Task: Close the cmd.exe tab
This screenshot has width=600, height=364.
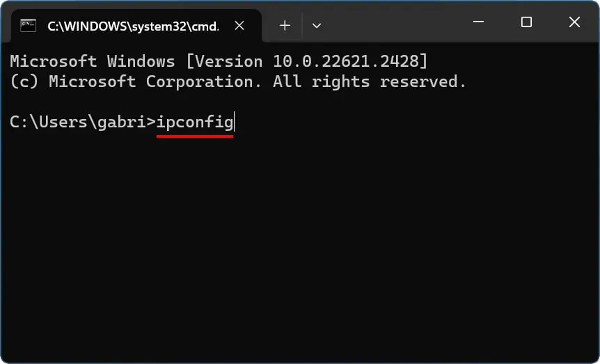Action: 239,26
